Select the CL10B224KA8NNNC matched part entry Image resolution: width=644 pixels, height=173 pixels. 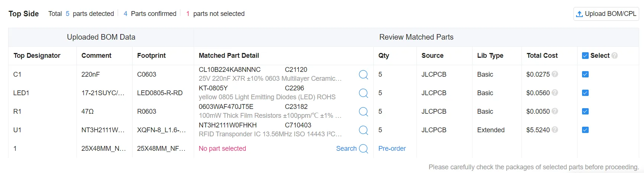pyautogui.click(x=229, y=70)
